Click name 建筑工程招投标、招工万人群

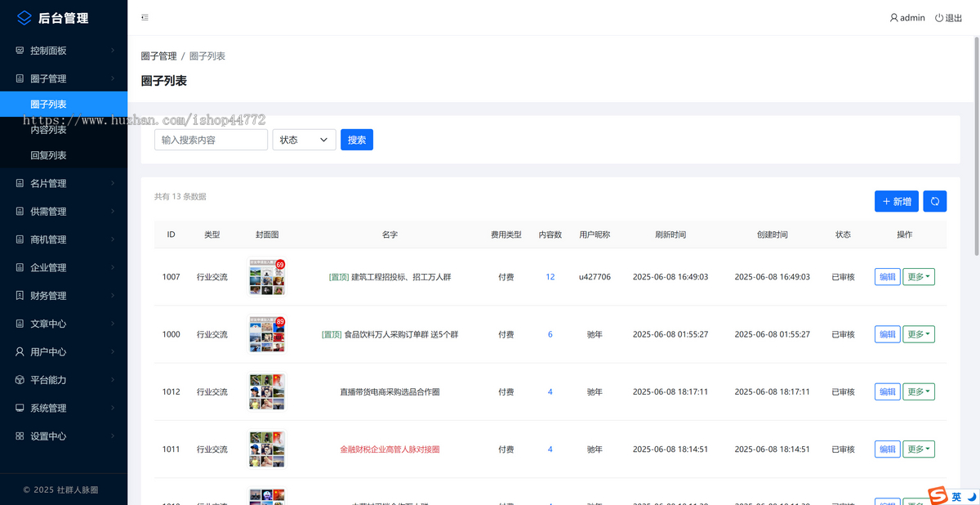click(401, 277)
